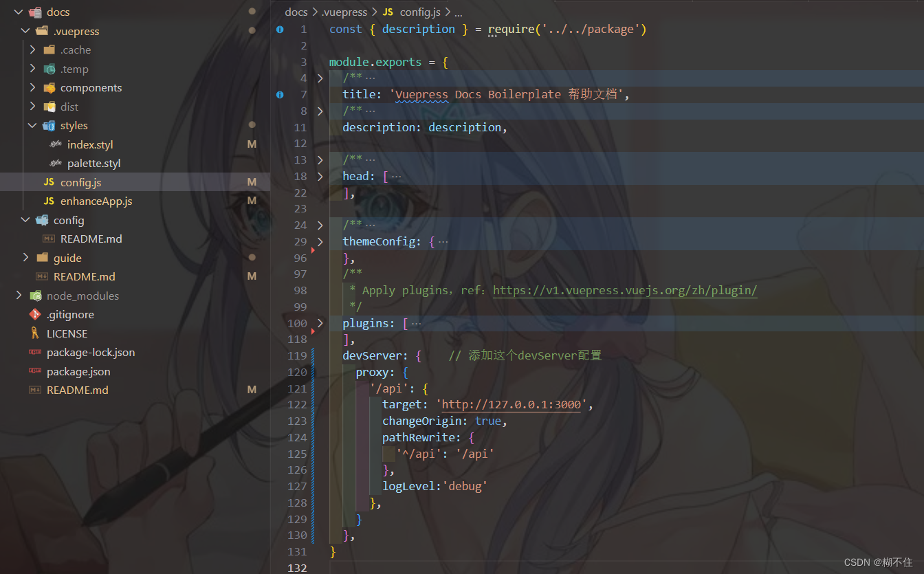Open the http://127.0.0.1:3000 target link
Screen dimensions: 924x574
(511, 405)
